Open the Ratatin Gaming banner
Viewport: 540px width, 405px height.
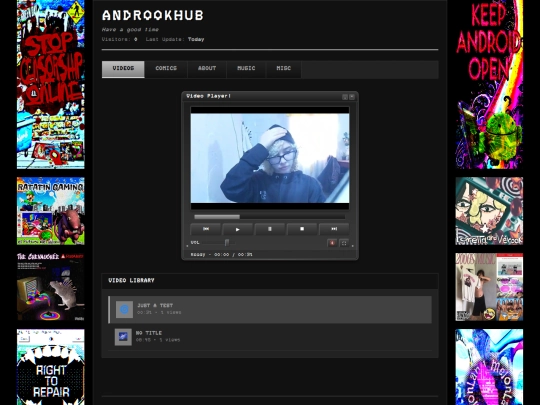point(51,211)
